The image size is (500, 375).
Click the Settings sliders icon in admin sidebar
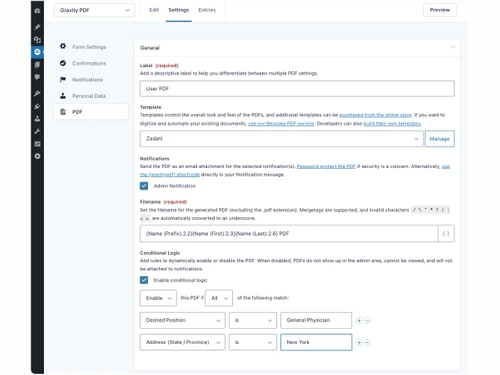(37, 144)
